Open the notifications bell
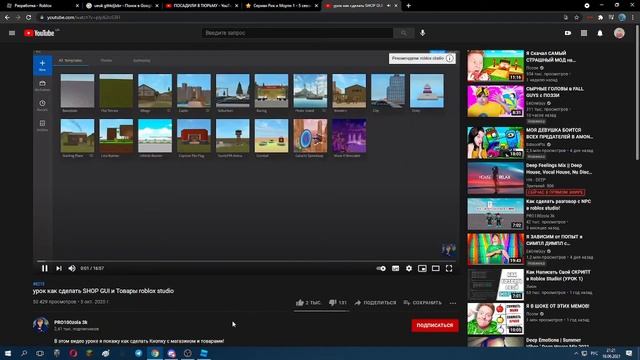The height and width of the screenshot is (360, 640). [x=600, y=33]
